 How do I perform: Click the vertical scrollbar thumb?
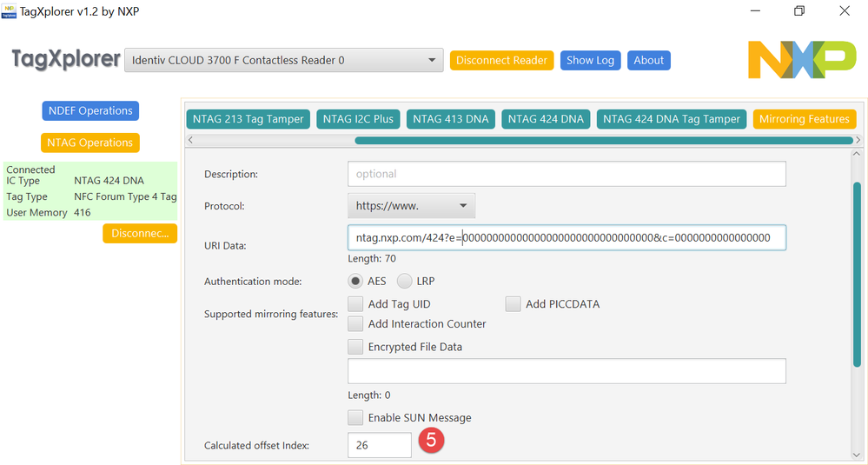point(857,274)
